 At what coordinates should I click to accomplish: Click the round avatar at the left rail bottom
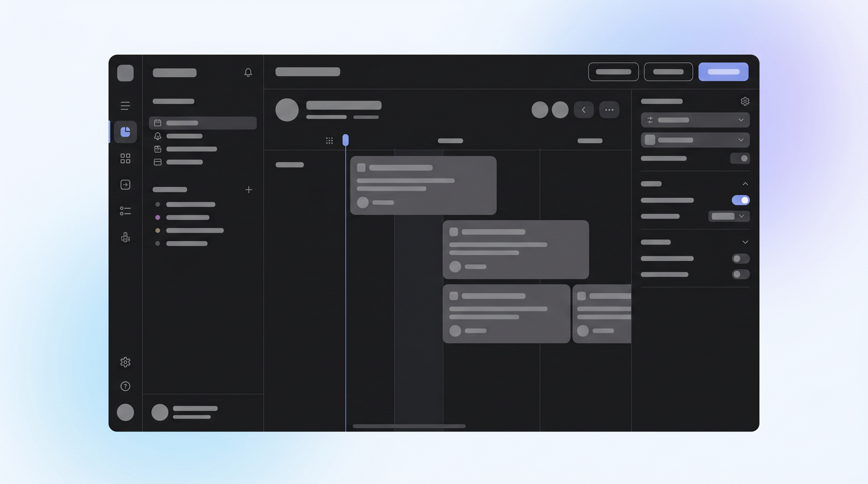point(125,412)
